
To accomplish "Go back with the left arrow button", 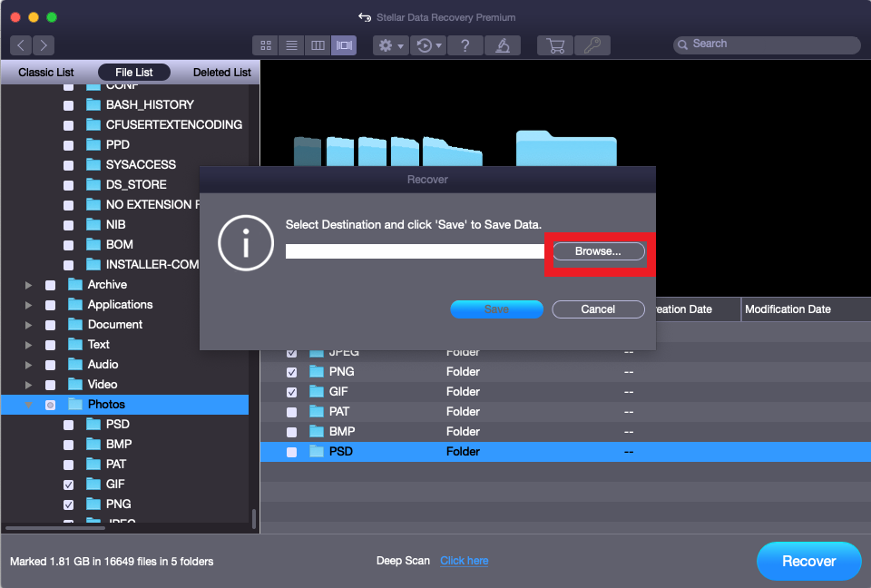I will pyautogui.click(x=21, y=45).
